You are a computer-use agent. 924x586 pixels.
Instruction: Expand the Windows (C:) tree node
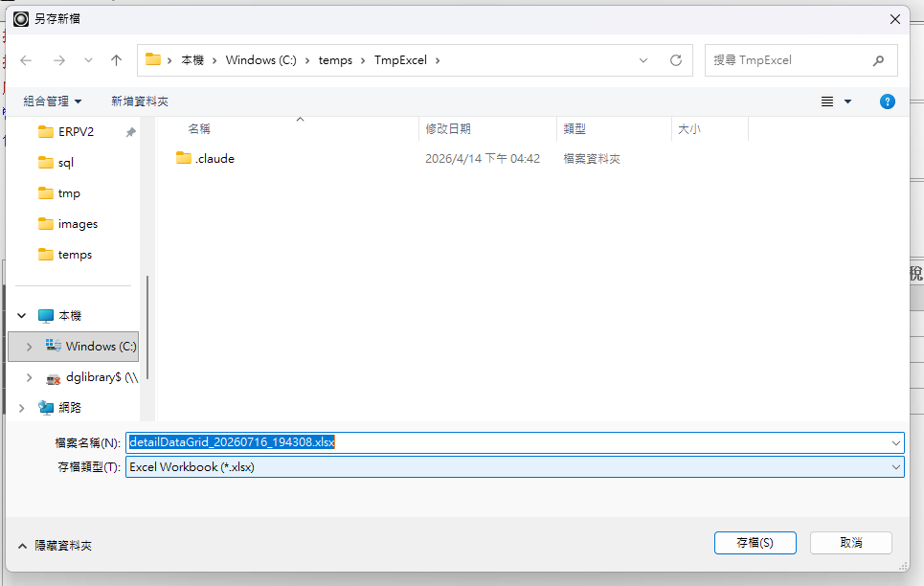point(29,347)
